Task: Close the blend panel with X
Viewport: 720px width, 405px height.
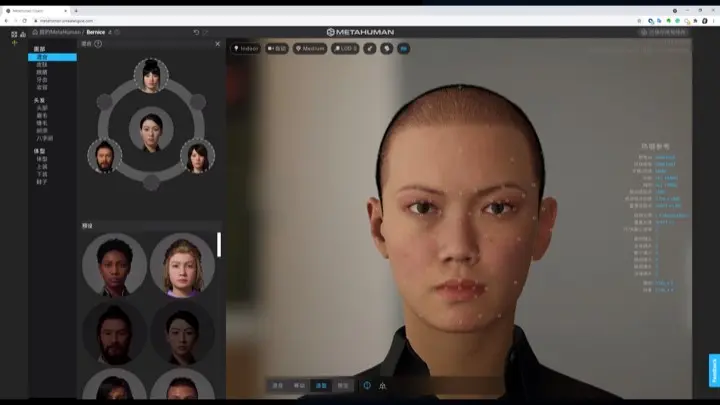Action: pyautogui.click(x=217, y=44)
